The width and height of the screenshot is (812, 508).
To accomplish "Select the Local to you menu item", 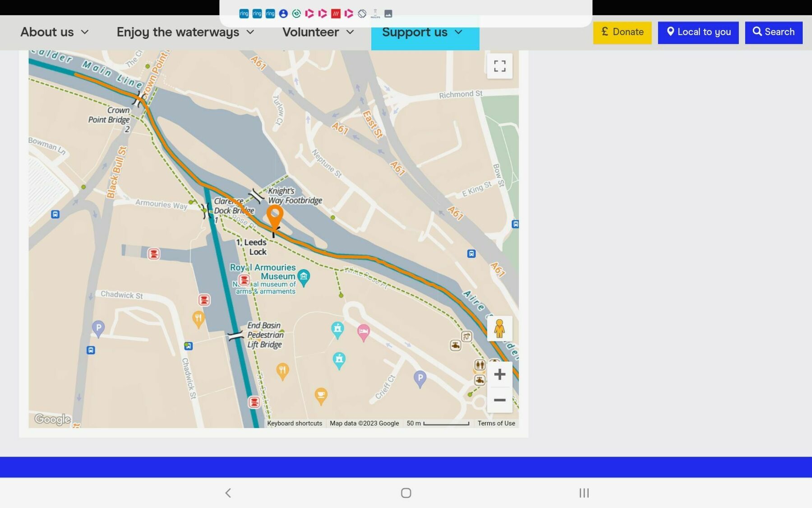I will pyautogui.click(x=698, y=32).
